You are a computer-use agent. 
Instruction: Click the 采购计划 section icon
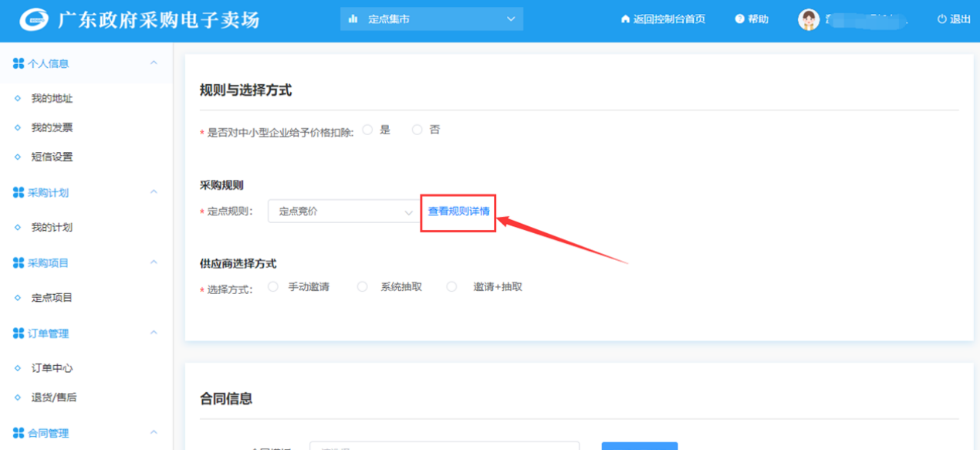tap(19, 192)
